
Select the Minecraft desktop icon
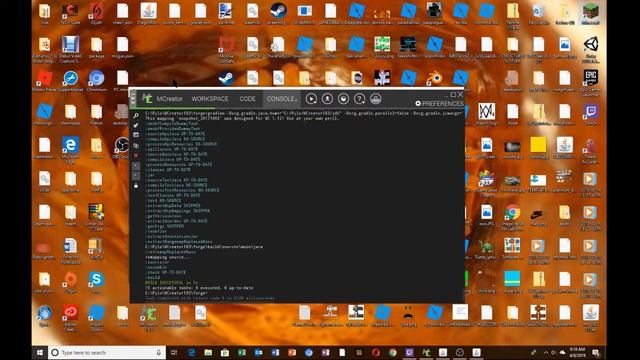coord(591,14)
